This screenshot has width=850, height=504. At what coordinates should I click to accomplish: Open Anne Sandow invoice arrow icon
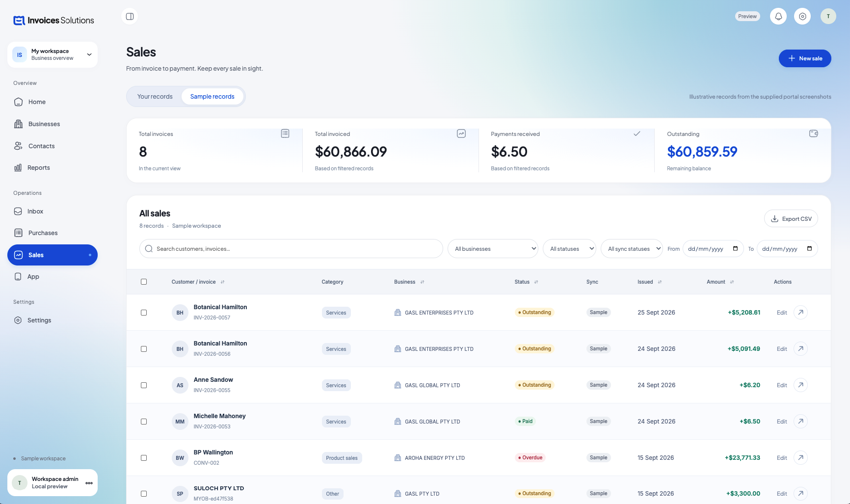(800, 385)
